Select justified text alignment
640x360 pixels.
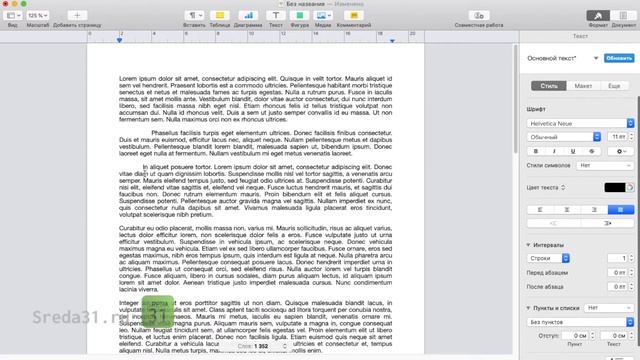621,209
